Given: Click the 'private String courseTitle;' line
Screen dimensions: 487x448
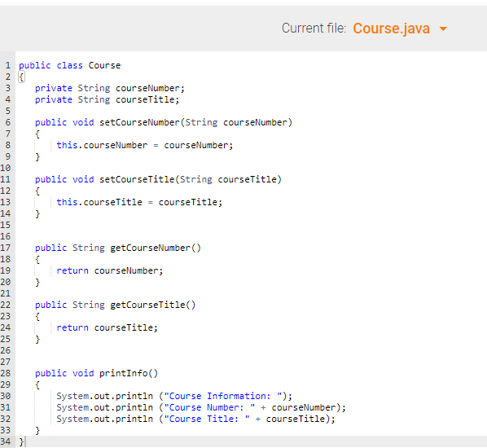Looking at the screenshot, I should [107, 99].
